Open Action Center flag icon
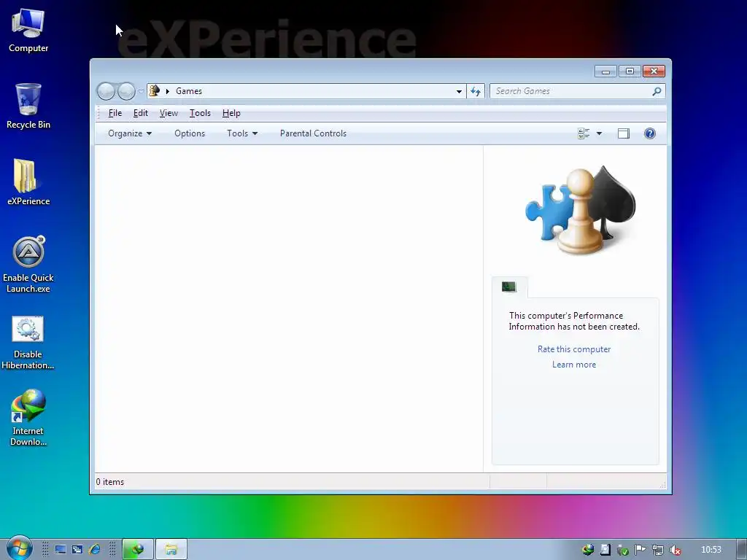747x560 pixels. click(640, 550)
